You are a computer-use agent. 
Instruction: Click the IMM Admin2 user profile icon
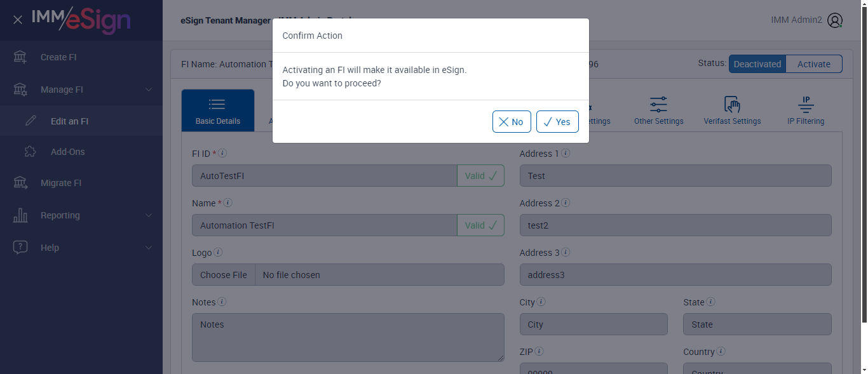tap(835, 20)
